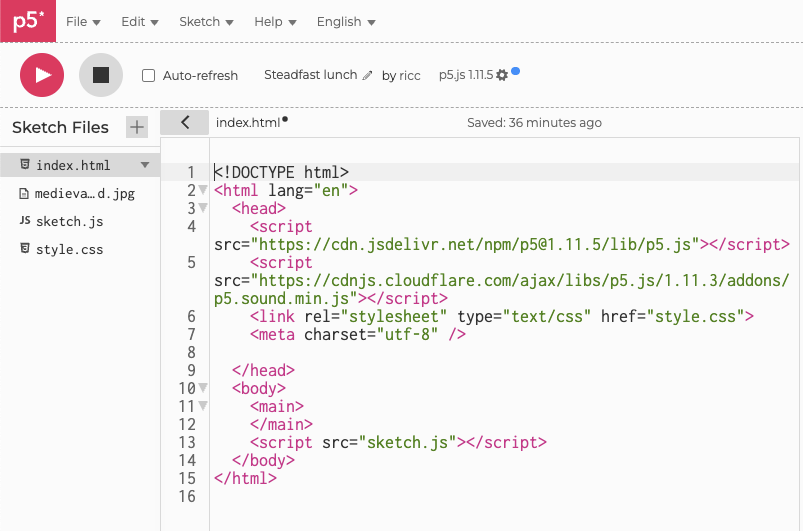Open p5.js version settings gear
This screenshot has width=803, height=531.
[x=502, y=76]
